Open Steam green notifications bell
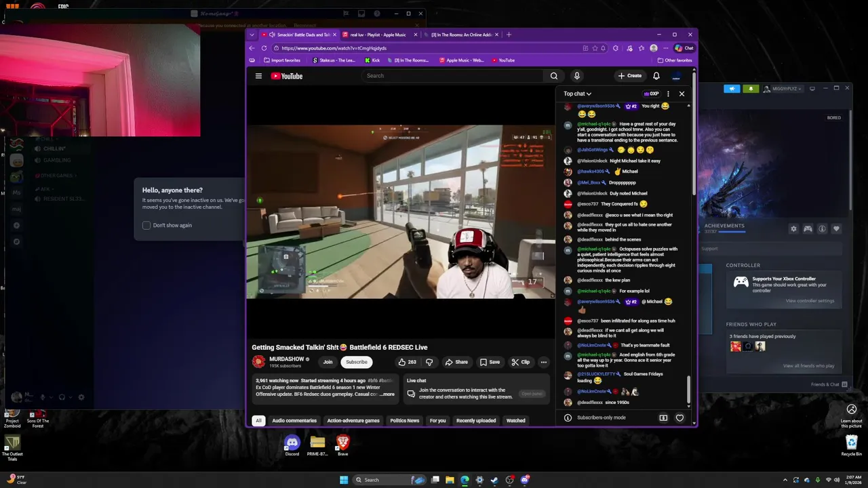 click(751, 89)
